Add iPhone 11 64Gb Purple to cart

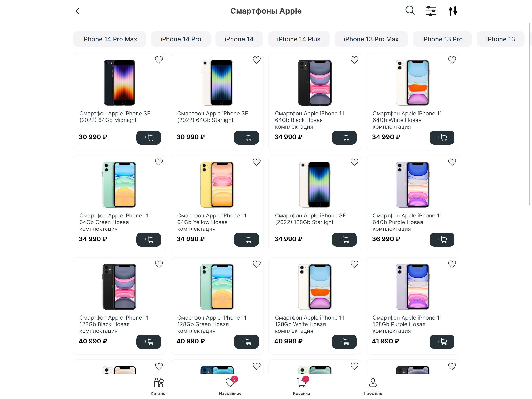tap(442, 239)
